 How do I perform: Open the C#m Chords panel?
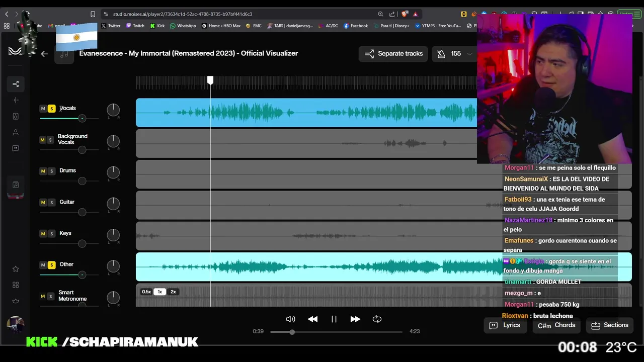[x=556, y=325]
